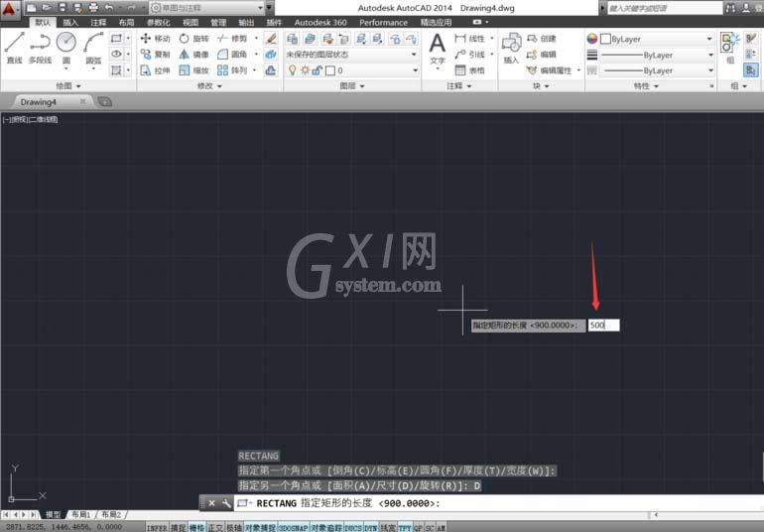764x532 pixels.
Task: Click the Rectangle tool icon in the Draw panel
Action: click(x=116, y=38)
